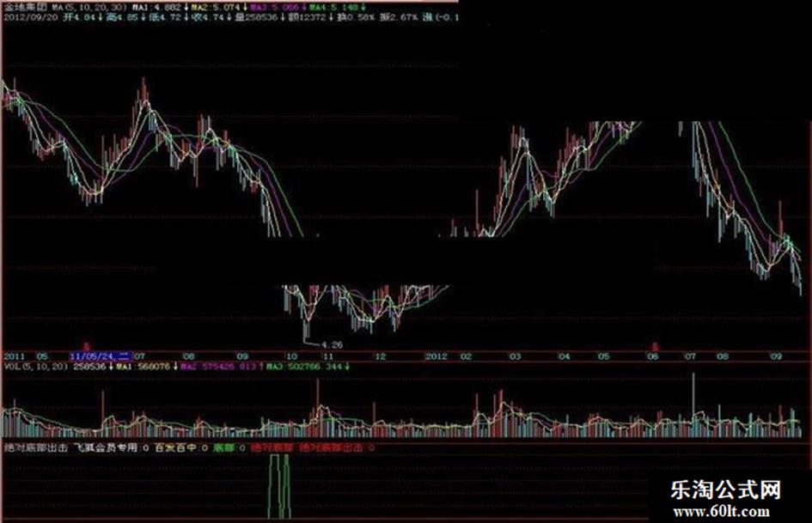Image resolution: width=812 pixels, height=523 pixels.
Task: Click the green 底部 indicator label
Action: click(x=224, y=447)
